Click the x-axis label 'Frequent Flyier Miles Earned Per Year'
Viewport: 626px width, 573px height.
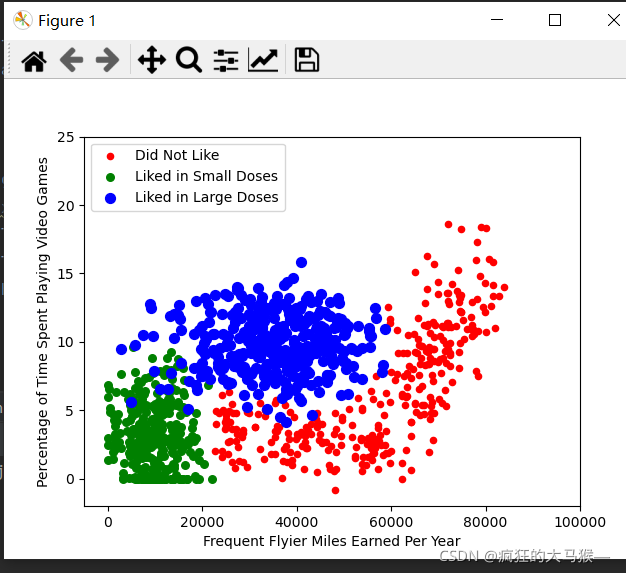tap(331, 541)
